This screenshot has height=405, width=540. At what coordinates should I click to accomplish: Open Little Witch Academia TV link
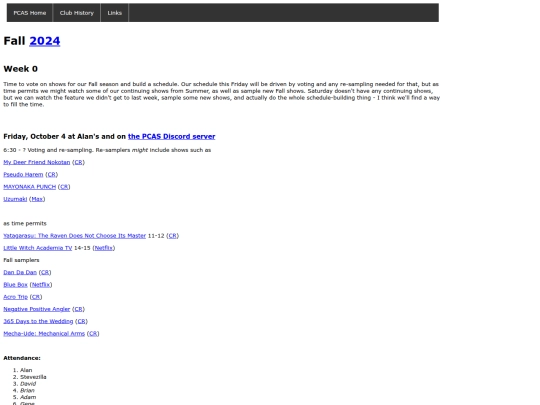click(x=38, y=248)
